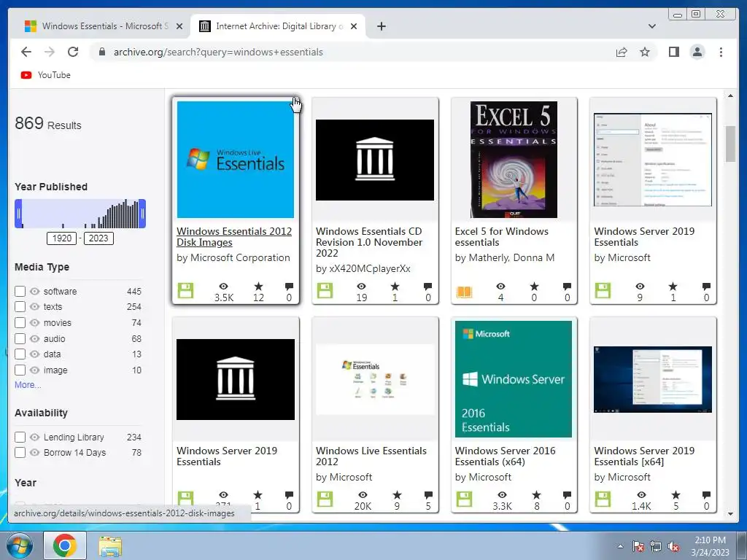
Task: Click floppy icon on Windows Live Essentials 2012 card
Action: pyautogui.click(x=325, y=499)
